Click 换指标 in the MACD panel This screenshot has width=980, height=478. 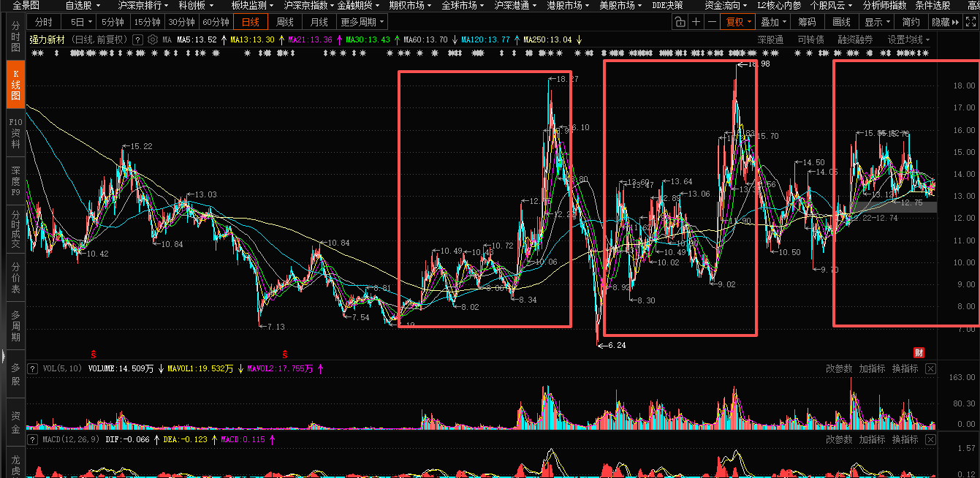[x=905, y=440]
